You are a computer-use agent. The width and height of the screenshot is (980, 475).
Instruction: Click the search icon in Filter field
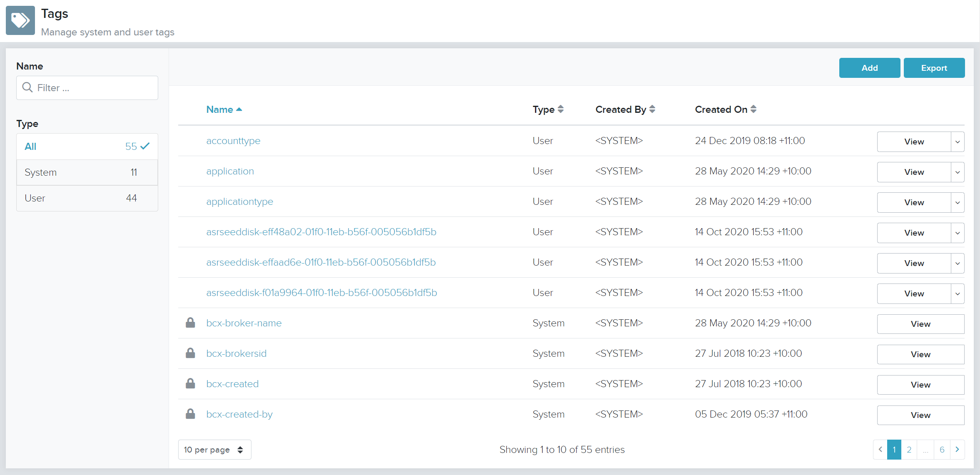pos(27,87)
